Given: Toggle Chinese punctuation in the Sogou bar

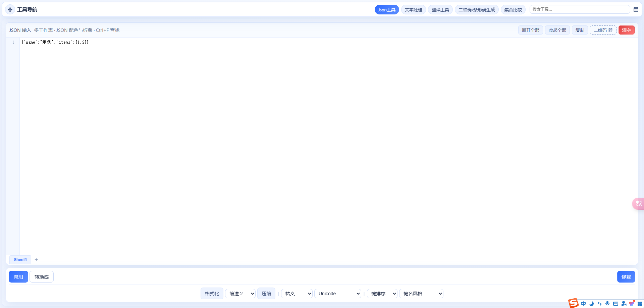Looking at the screenshot, I should [x=599, y=304].
